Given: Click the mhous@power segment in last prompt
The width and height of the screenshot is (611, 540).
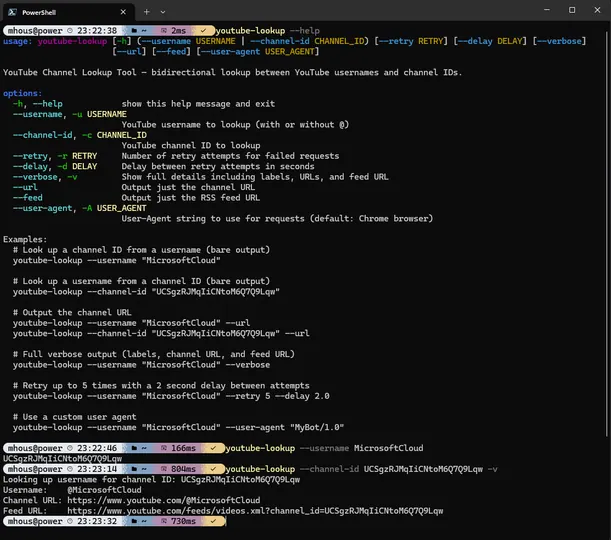Looking at the screenshot, I should tap(35, 521).
